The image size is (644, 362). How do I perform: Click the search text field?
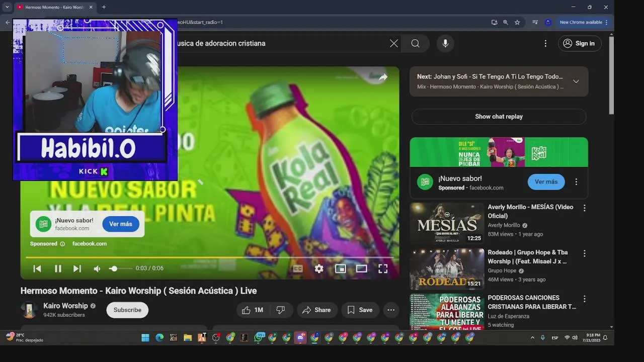282,43
